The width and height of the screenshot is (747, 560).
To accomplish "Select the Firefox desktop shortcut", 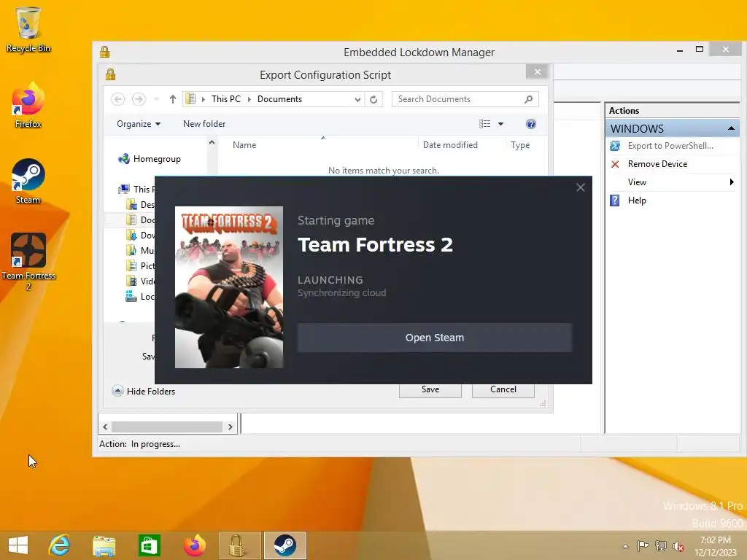I will click(28, 106).
